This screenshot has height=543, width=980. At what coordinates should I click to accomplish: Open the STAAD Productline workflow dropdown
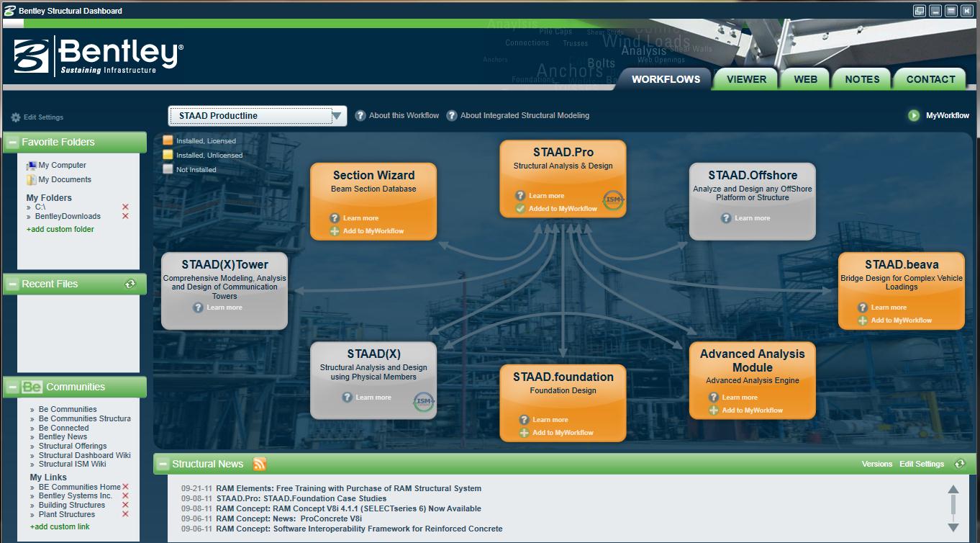tap(258, 116)
